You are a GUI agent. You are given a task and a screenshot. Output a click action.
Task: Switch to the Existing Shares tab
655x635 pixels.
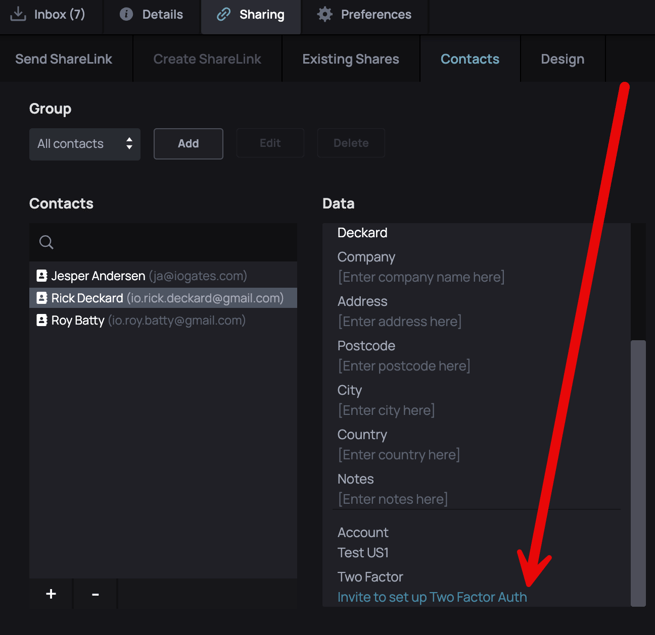[350, 59]
